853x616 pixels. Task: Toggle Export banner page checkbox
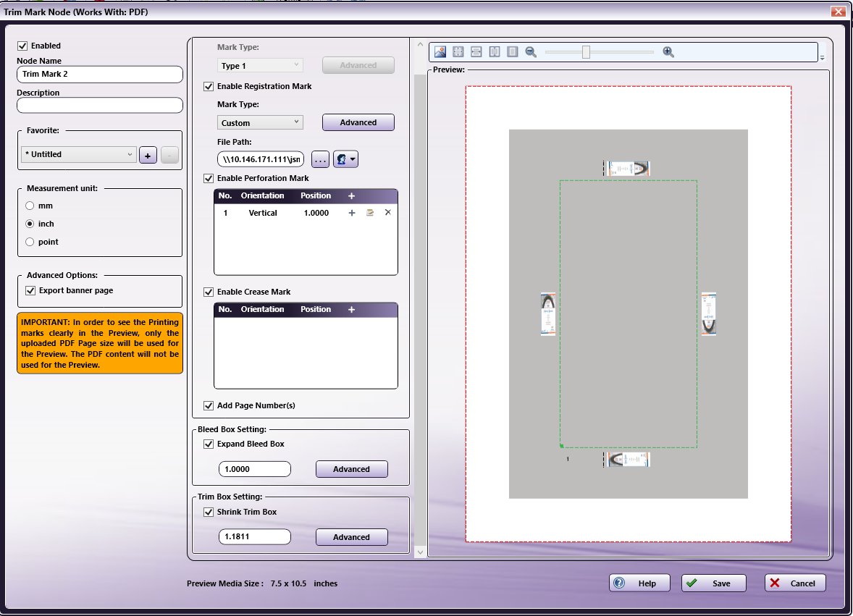pyautogui.click(x=30, y=290)
